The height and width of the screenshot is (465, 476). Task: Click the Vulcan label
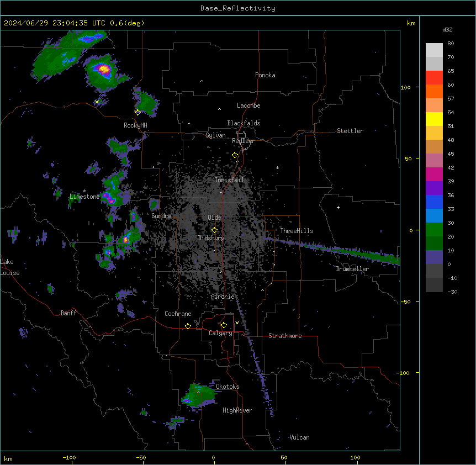[x=299, y=437]
